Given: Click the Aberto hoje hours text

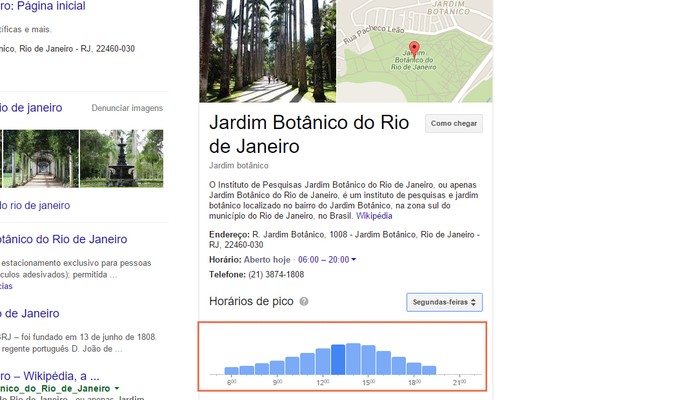Looking at the screenshot, I should [x=267, y=259].
